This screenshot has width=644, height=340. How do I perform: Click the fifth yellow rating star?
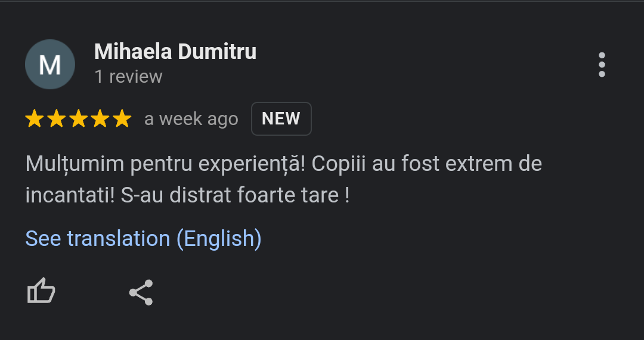click(122, 119)
